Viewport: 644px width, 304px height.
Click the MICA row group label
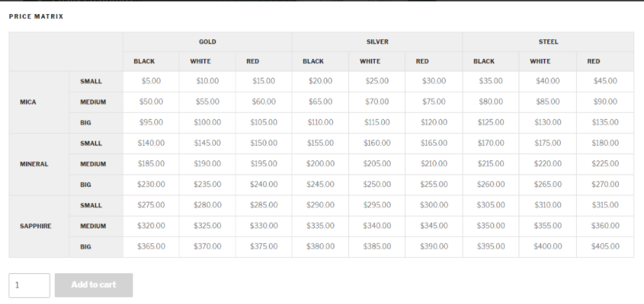[x=39, y=102]
